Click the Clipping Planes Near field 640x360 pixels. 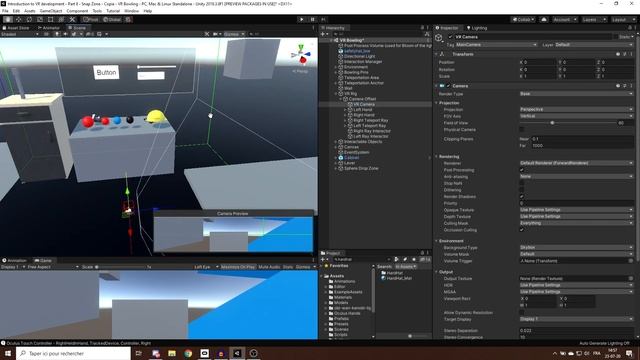coord(582,139)
